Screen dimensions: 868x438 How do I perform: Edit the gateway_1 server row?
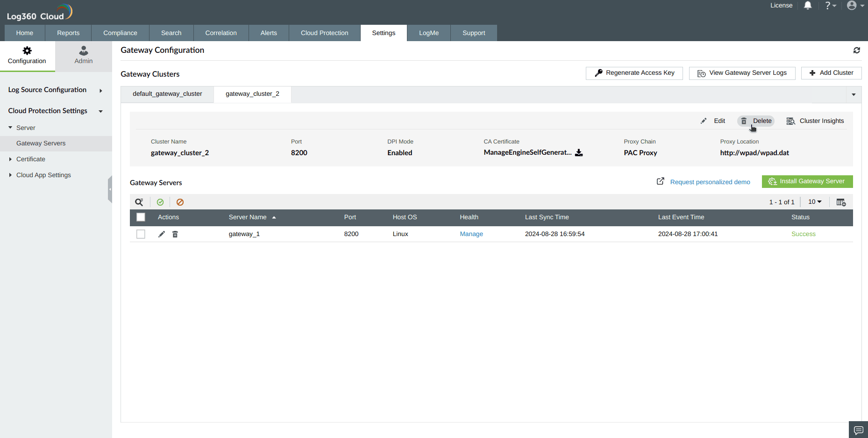pos(162,234)
